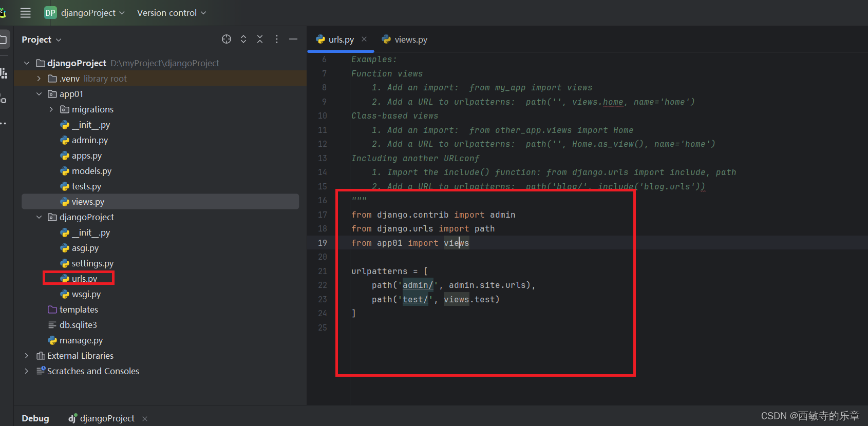Collapse the inner djangoProject package
The image size is (868, 426).
coord(39,217)
